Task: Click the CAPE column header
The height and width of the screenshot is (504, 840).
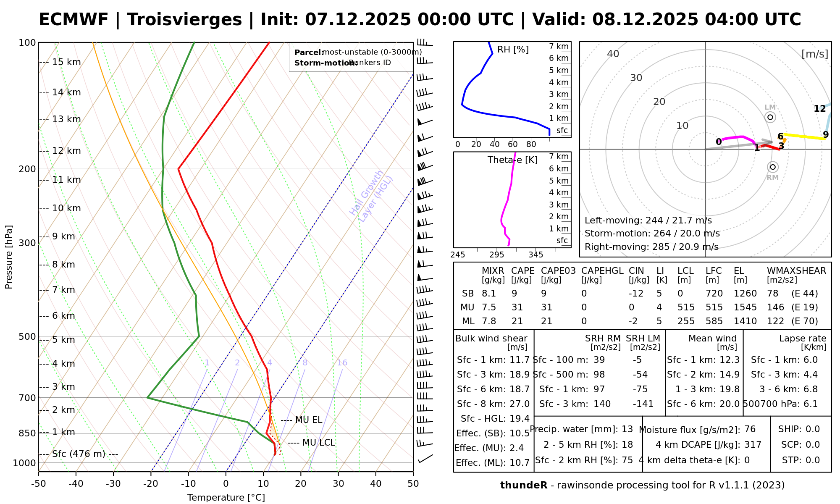Action: [x=522, y=271]
